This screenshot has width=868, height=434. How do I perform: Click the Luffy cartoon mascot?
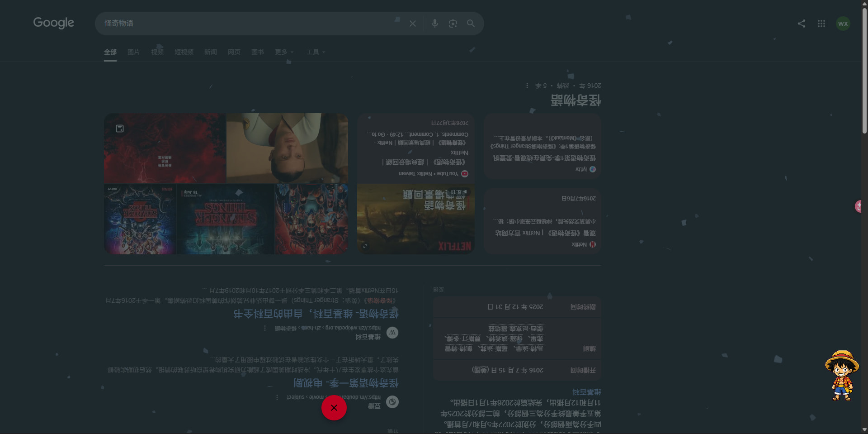click(841, 375)
